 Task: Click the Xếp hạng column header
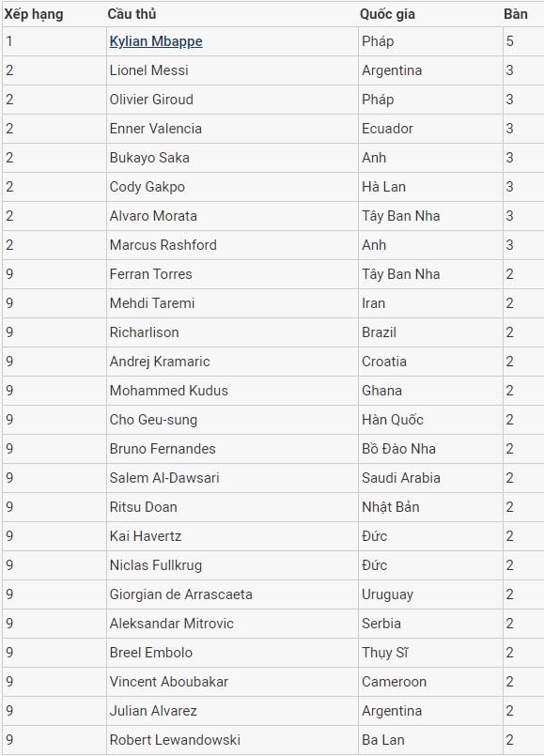pos(34,14)
